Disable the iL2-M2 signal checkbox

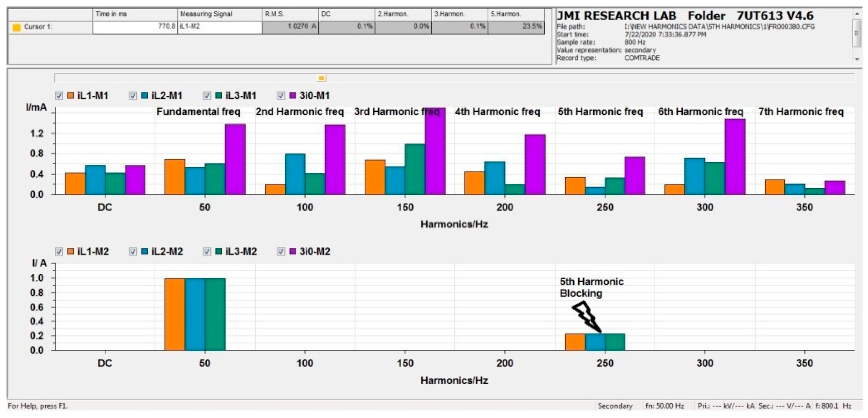133,252
